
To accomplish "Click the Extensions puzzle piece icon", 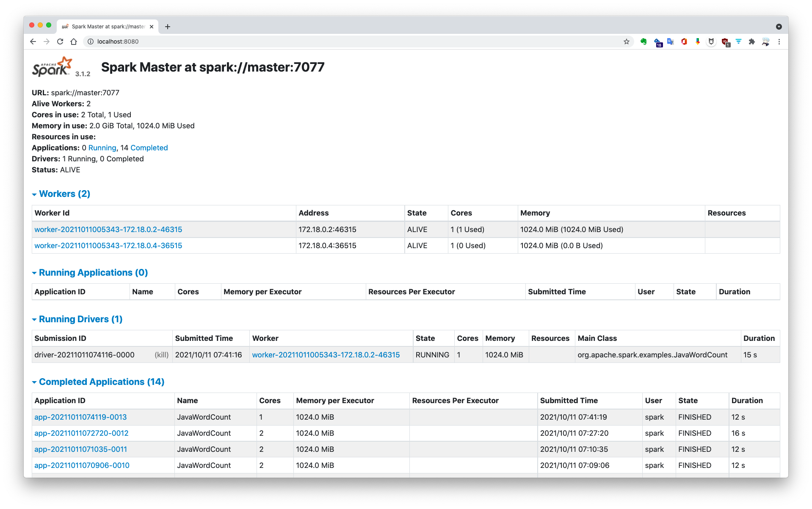I will (751, 41).
